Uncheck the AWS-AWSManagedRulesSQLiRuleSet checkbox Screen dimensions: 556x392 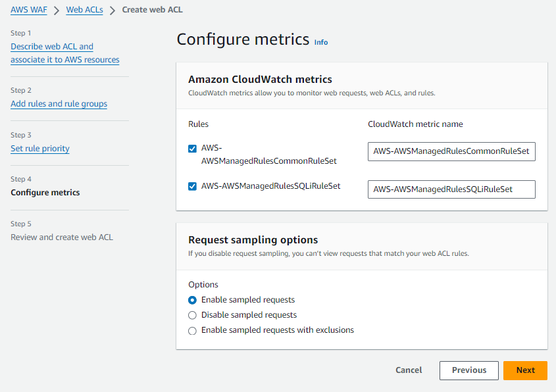pyautogui.click(x=192, y=186)
